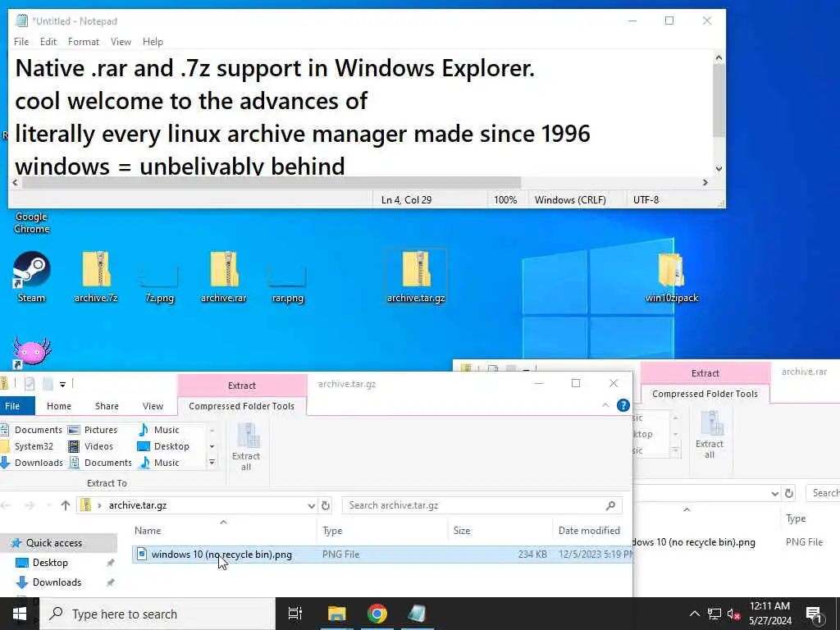
Task: Select Compressed Folder Tools tab in archive.rar window
Action: (705, 394)
